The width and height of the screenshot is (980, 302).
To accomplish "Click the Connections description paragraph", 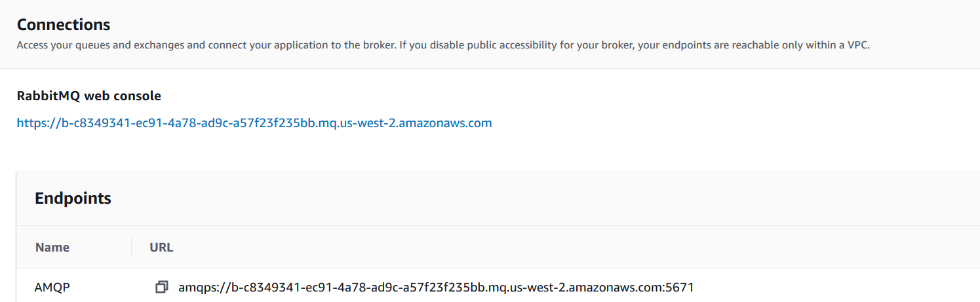I will pyautogui.click(x=442, y=46).
